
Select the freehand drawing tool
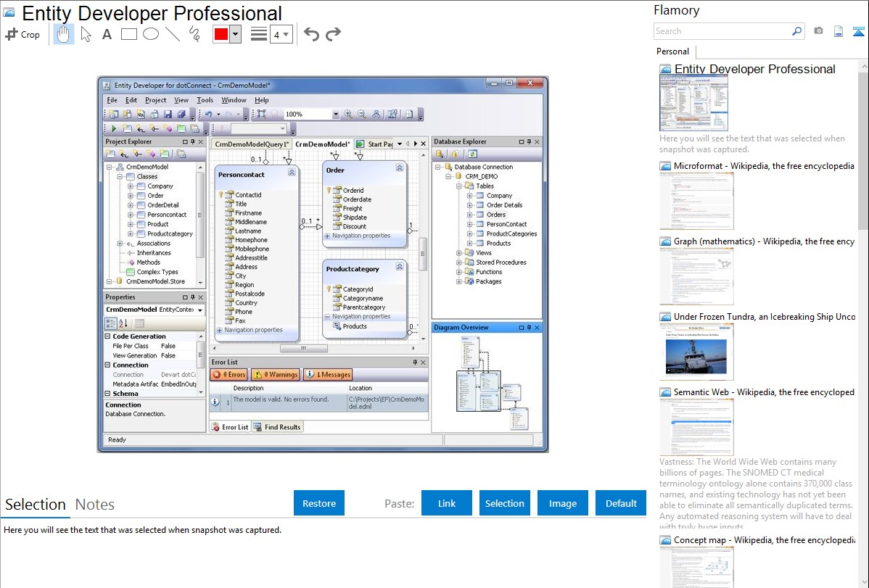pyautogui.click(x=194, y=34)
